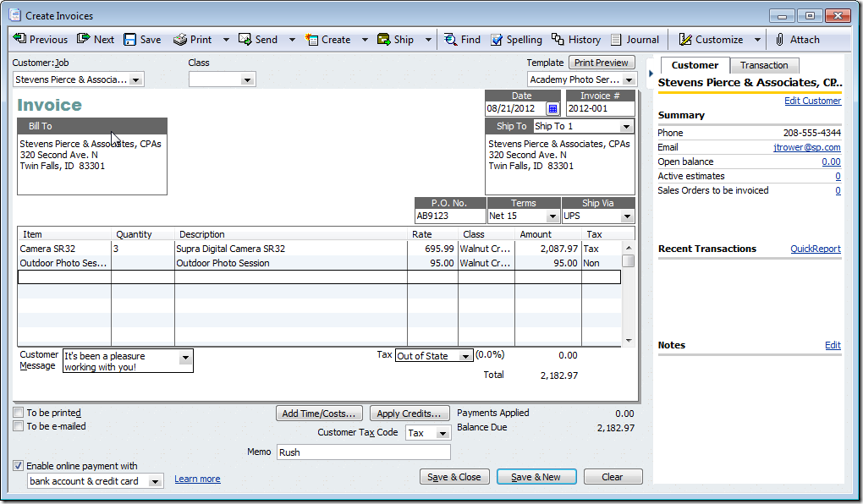Screen dimensions: 863x504
Task: Send the invoice
Action: 257,39
